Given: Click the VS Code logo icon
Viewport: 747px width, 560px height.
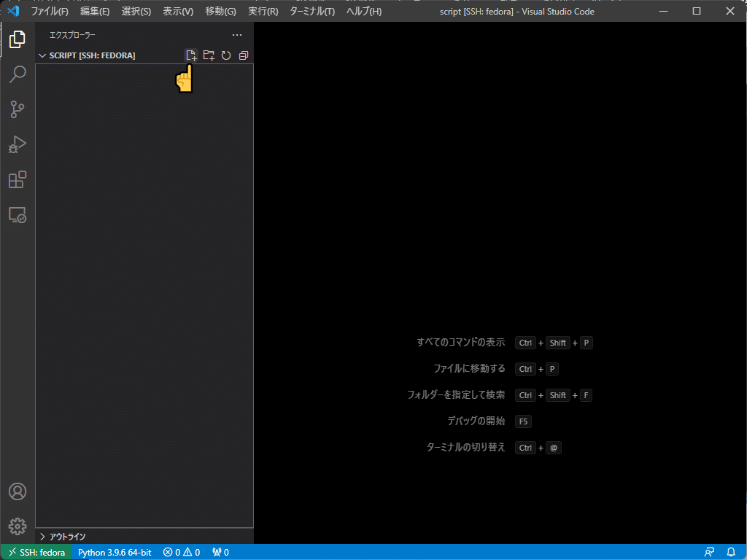Looking at the screenshot, I should [13, 10].
